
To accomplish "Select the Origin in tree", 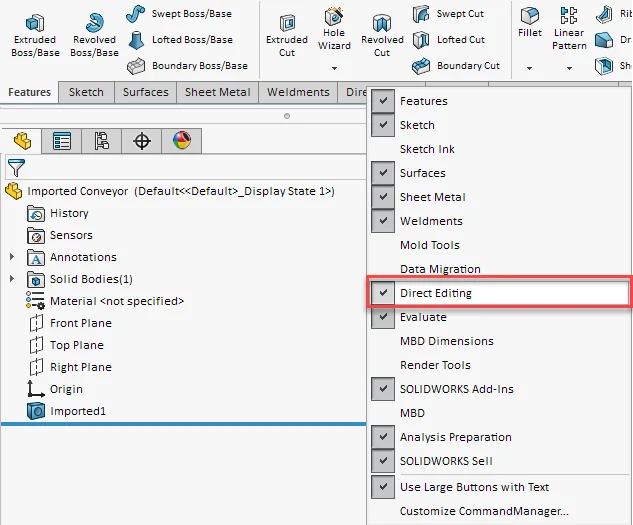I will point(55,389).
